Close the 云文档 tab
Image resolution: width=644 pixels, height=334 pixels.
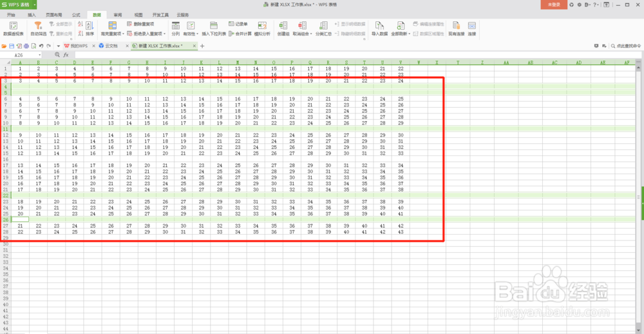tap(127, 46)
